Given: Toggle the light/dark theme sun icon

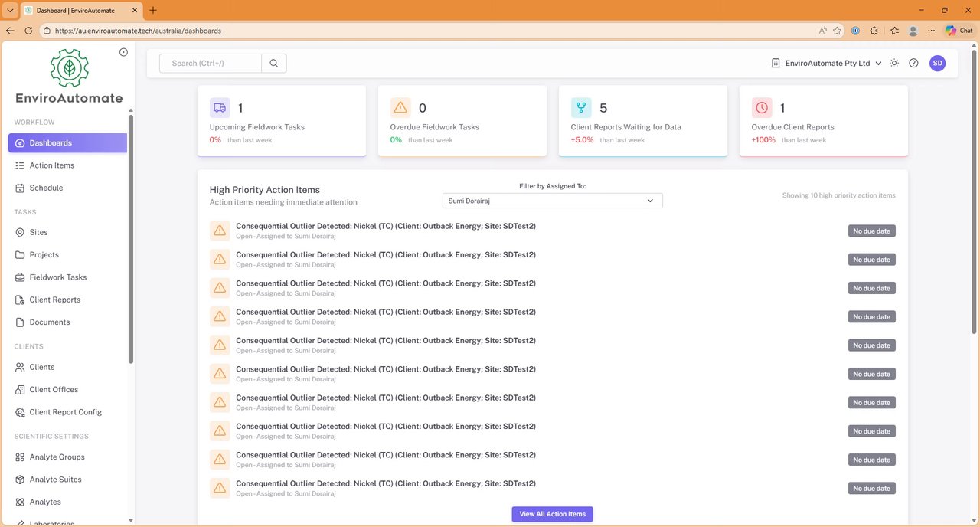Looking at the screenshot, I should coord(894,64).
